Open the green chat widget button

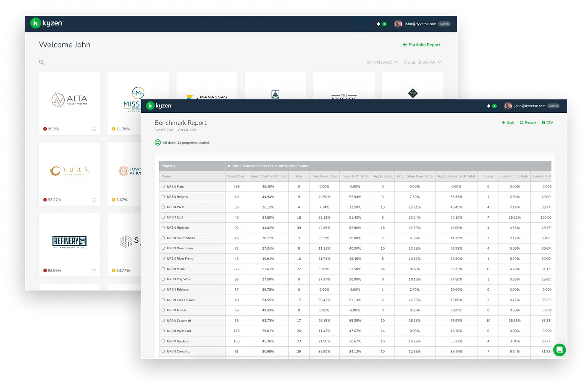(x=559, y=350)
